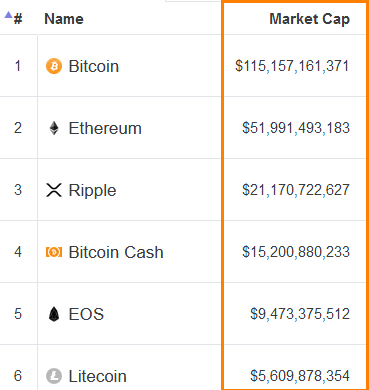
Task: Click the Bitcoin orange logo icon
Action: (x=54, y=66)
